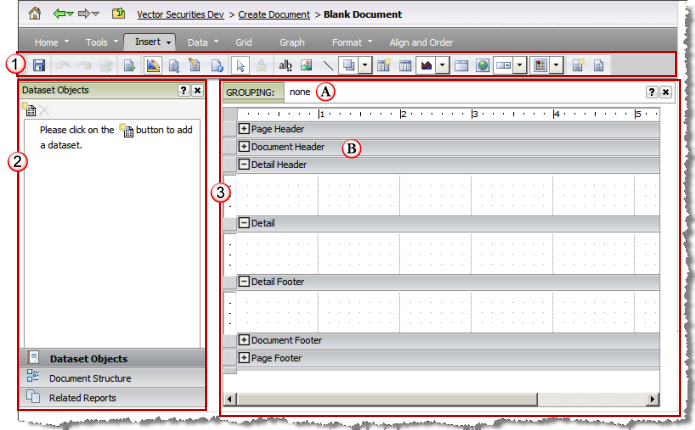Collapse the Detail section
The image size is (695, 430).
tap(244, 223)
